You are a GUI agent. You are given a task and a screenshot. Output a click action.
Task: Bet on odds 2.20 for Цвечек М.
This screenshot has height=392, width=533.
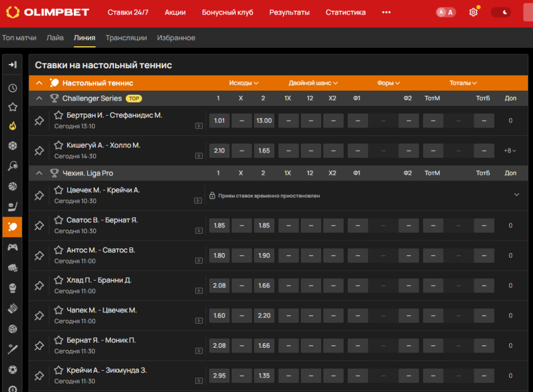(264, 315)
